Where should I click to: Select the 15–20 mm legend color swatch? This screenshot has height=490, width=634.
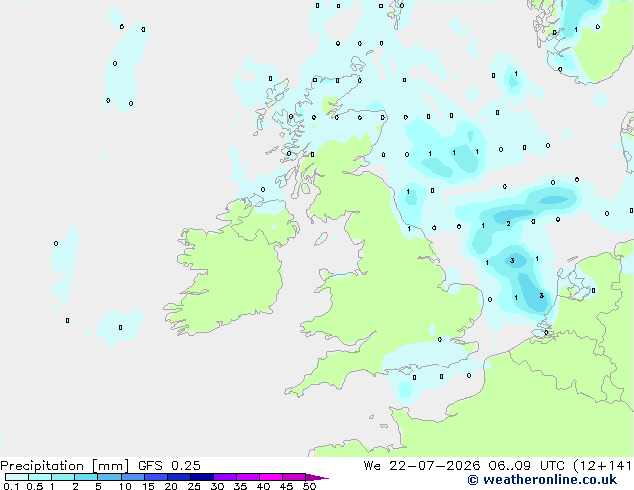[x=155, y=477]
